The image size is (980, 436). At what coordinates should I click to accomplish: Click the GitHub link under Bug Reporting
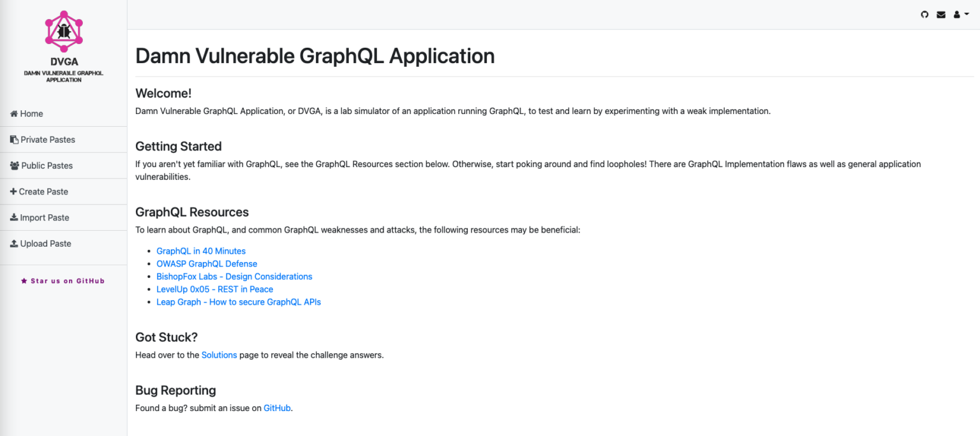click(277, 407)
